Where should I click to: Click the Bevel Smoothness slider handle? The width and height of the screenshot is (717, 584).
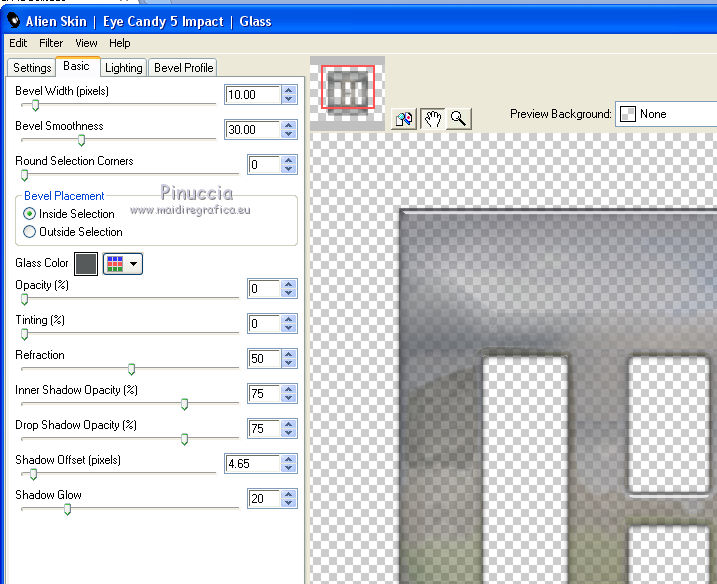click(x=81, y=140)
